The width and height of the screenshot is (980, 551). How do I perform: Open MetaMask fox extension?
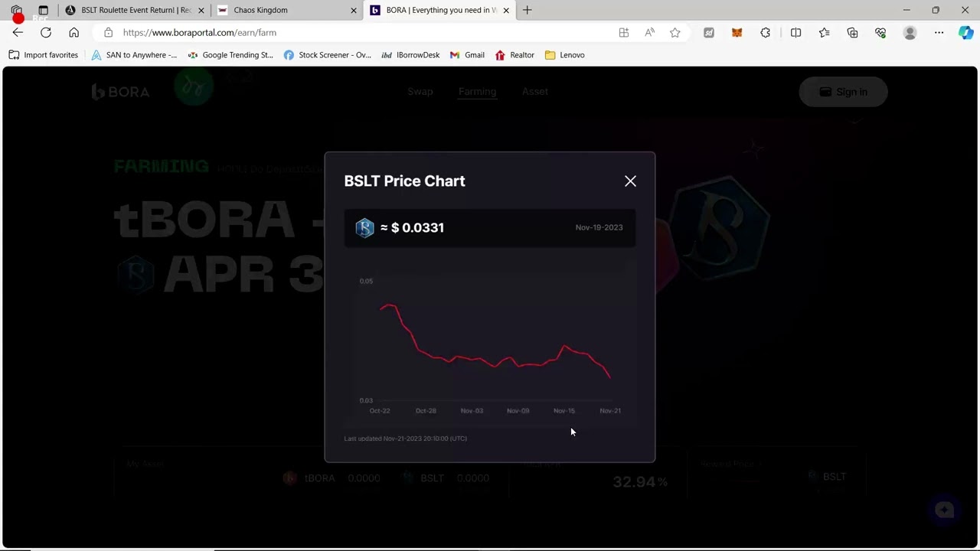tap(737, 32)
